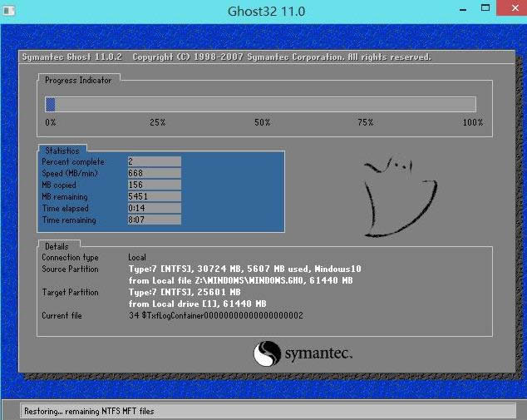Click the WINDOWS.GHO local file path line
This screenshot has width=527, height=420.
(x=241, y=280)
